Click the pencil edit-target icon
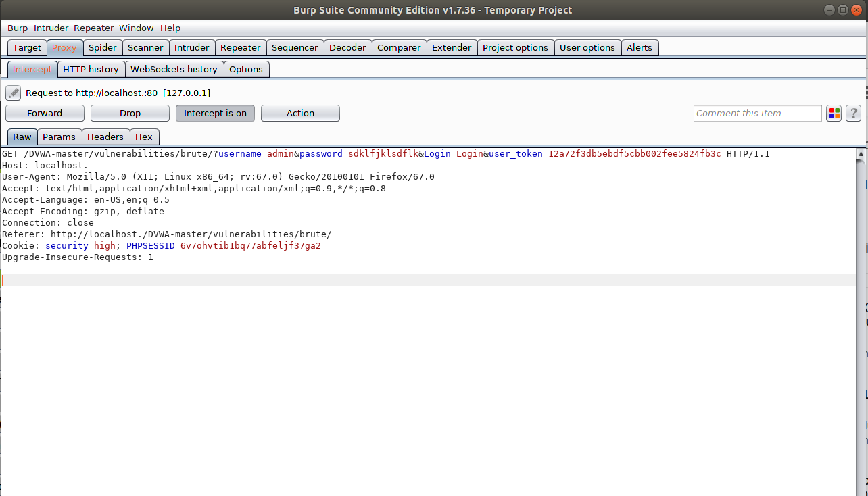This screenshot has width=868, height=496. point(14,93)
